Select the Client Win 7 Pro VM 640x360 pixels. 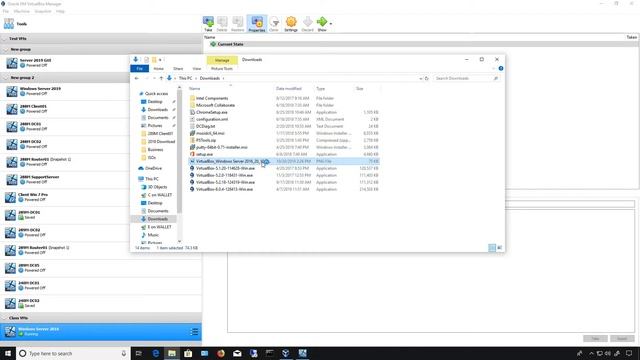pyautogui.click(x=65, y=197)
